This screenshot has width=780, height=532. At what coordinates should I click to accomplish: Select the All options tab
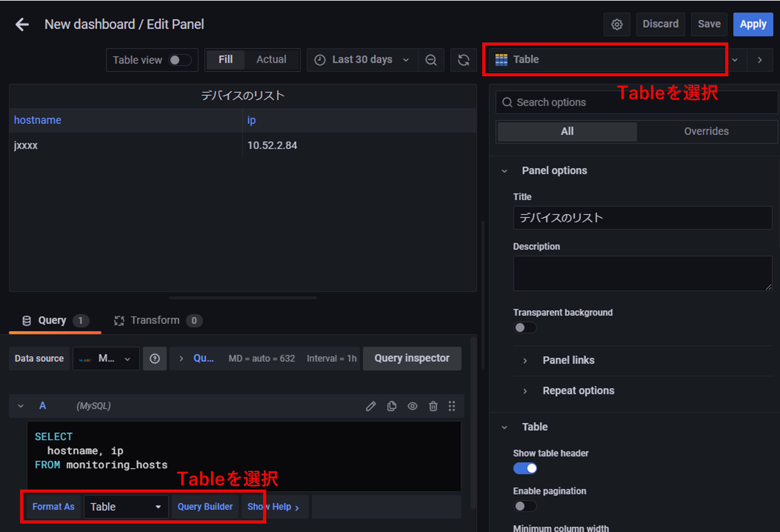[x=567, y=132]
